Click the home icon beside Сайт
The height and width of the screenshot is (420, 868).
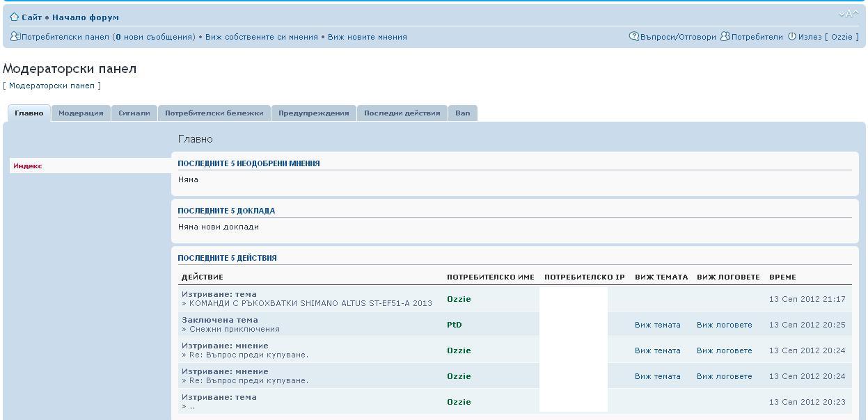tap(14, 17)
